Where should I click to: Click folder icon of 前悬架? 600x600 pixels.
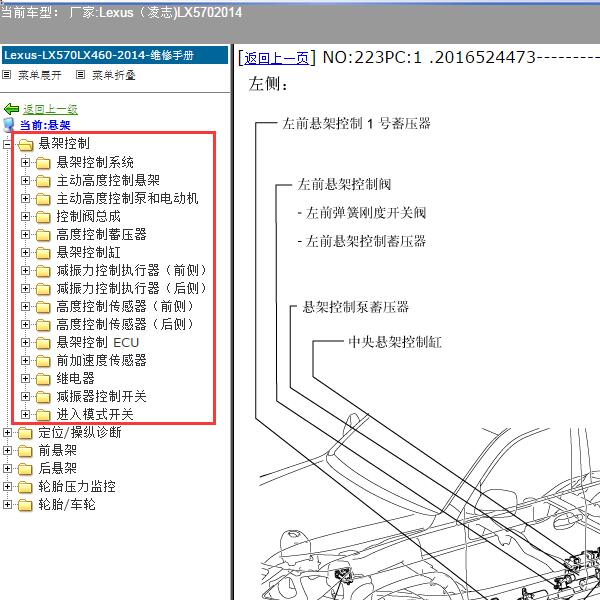[x=25, y=451]
